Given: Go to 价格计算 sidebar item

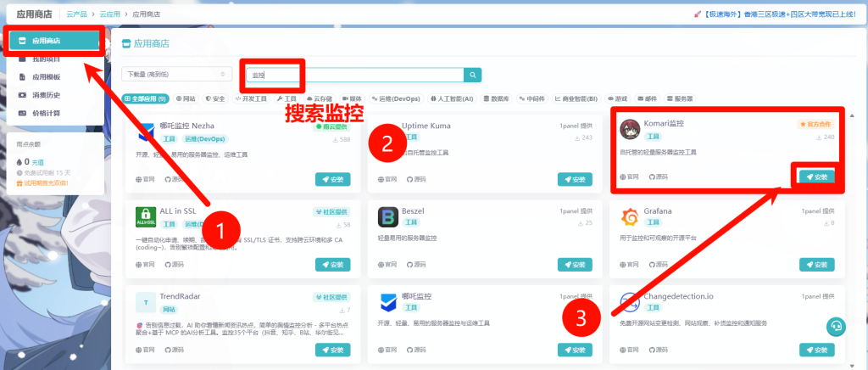Looking at the screenshot, I should click(x=46, y=113).
